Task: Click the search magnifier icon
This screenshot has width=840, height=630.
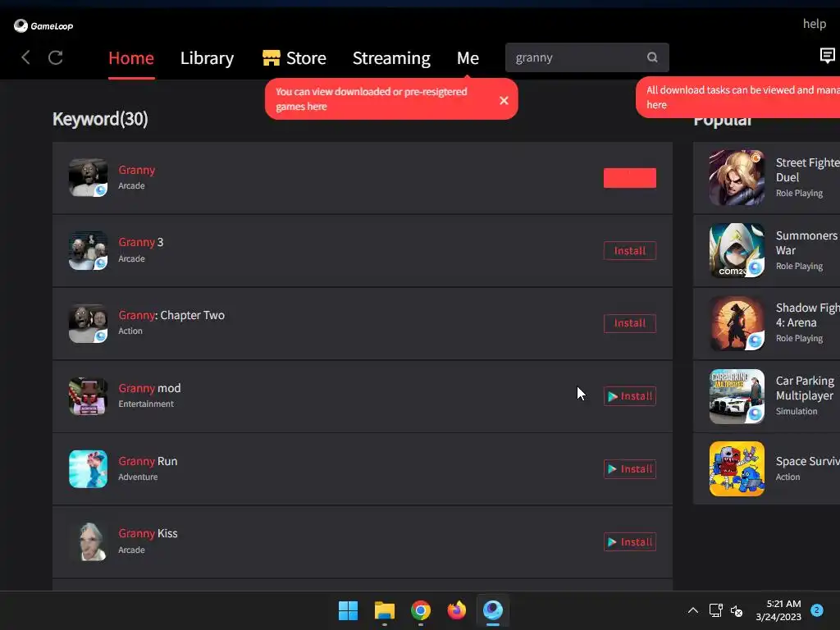Action: [x=652, y=57]
